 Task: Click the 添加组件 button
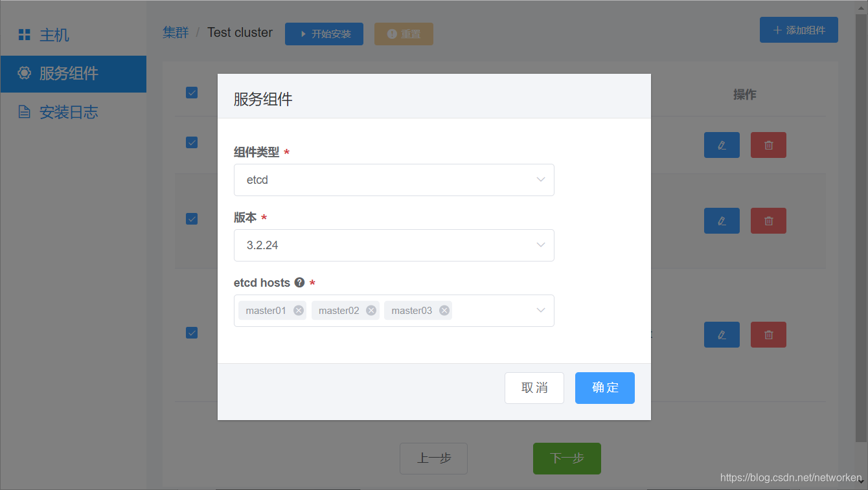pos(799,30)
